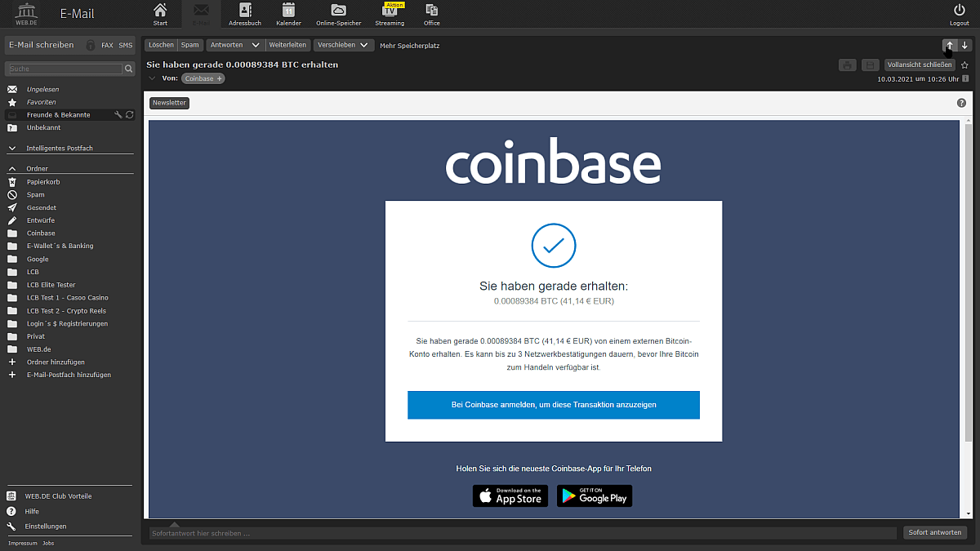Click the E-Mail schreiben button
The image size is (980, 551).
42,45
